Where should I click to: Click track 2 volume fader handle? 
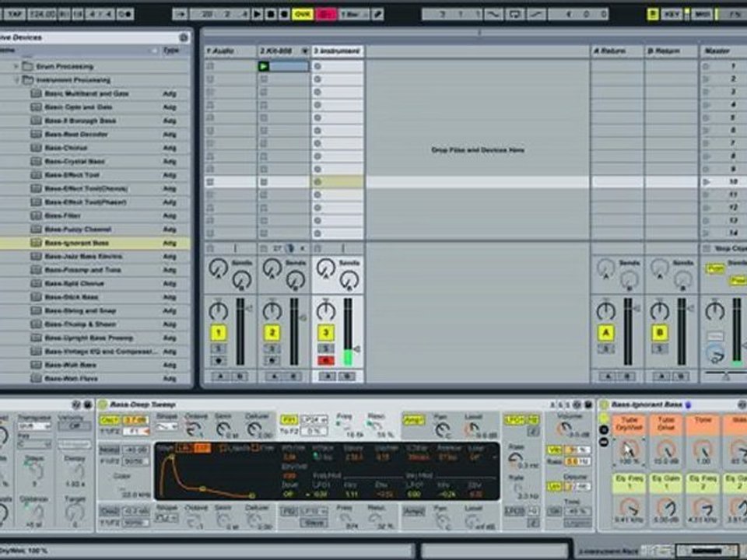[x=302, y=317]
